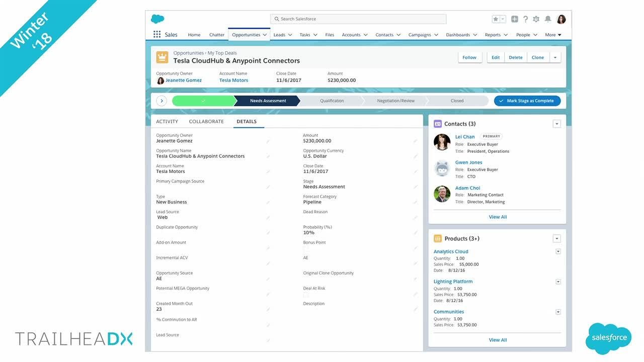Click the Follow button
The height and width of the screenshot is (362, 644).
pos(469,57)
